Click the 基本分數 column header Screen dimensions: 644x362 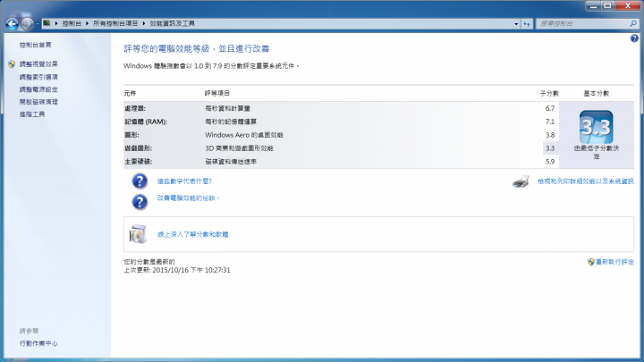pyautogui.click(x=597, y=94)
